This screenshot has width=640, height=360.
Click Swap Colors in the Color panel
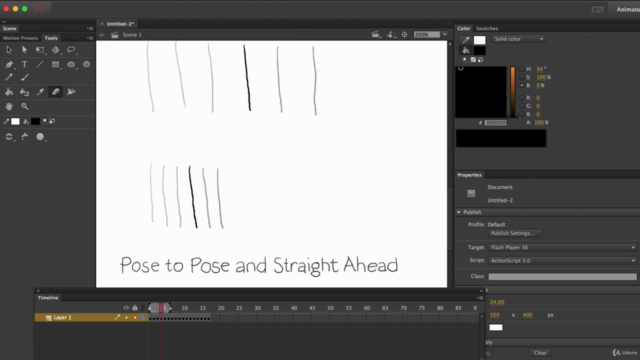pyautogui.click(x=481, y=60)
